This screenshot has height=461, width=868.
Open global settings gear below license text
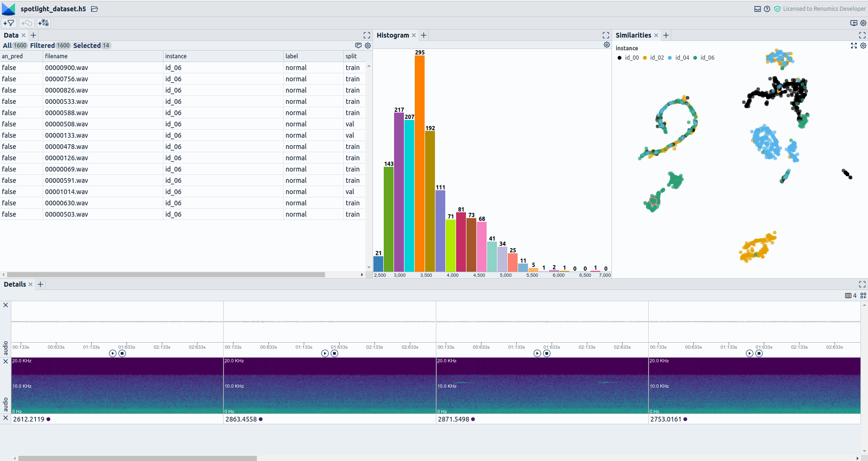point(863,23)
